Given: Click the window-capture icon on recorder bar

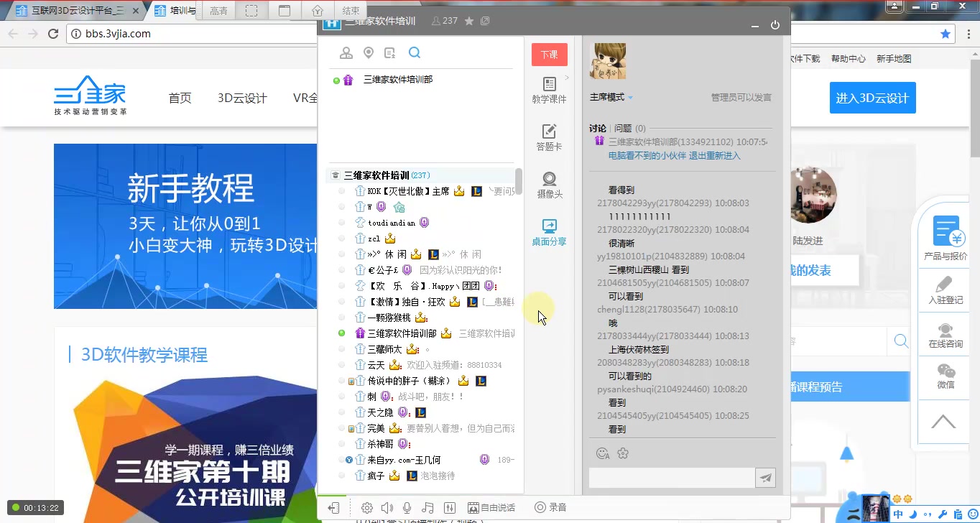Looking at the screenshot, I should point(285,11).
